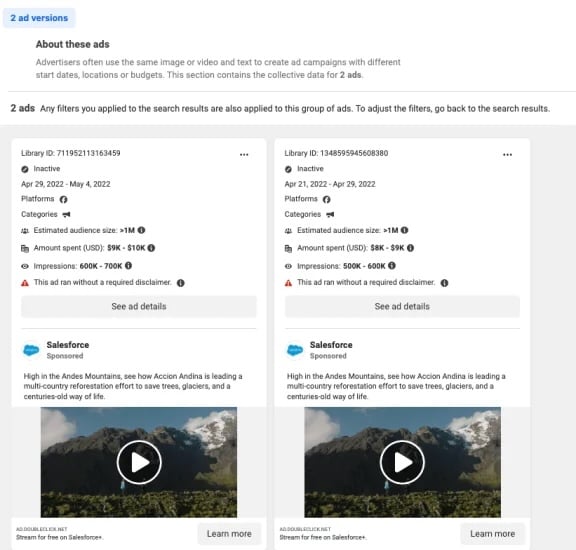576x550 pixels.
Task: Play the right Salesforce ad video
Action: click(x=402, y=462)
